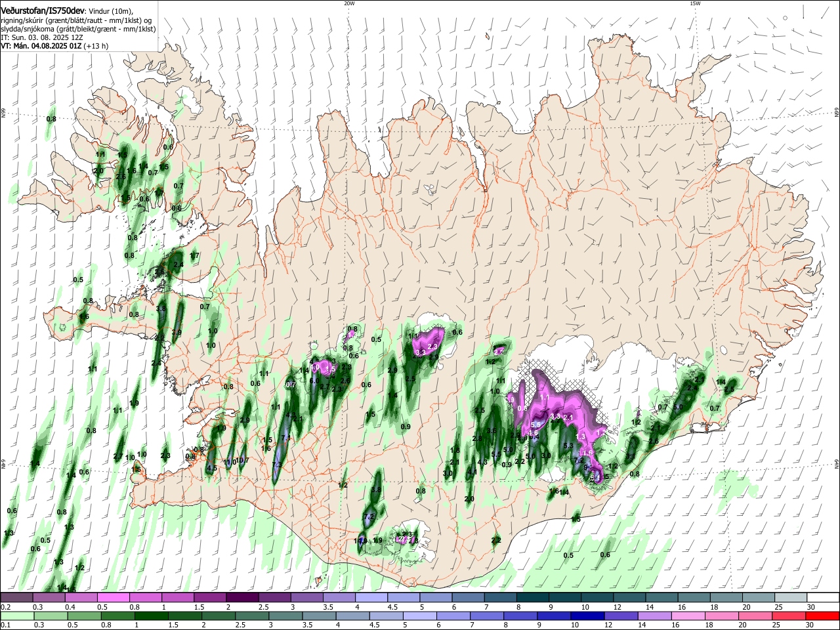Select the darkest green 1–1.5 rain legend swatch
Image resolution: width=840 pixels, height=630 pixels.
[150, 616]
